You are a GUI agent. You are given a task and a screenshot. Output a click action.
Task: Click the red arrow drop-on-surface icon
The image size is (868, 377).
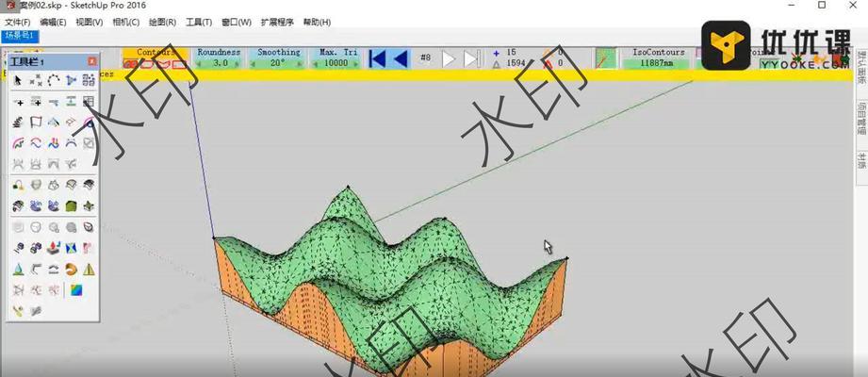[53, 248]
